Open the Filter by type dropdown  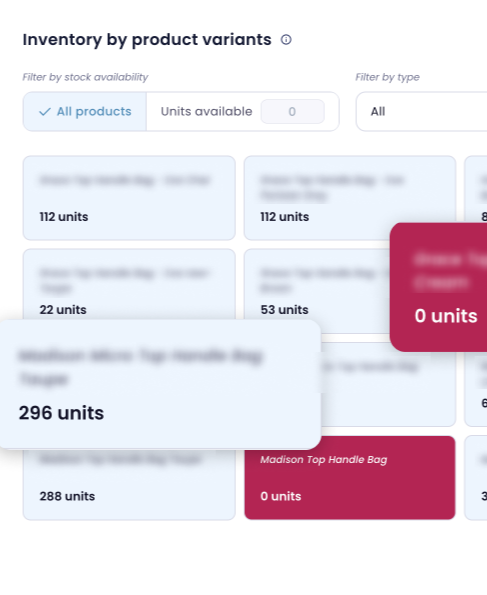tap(421, 112)
